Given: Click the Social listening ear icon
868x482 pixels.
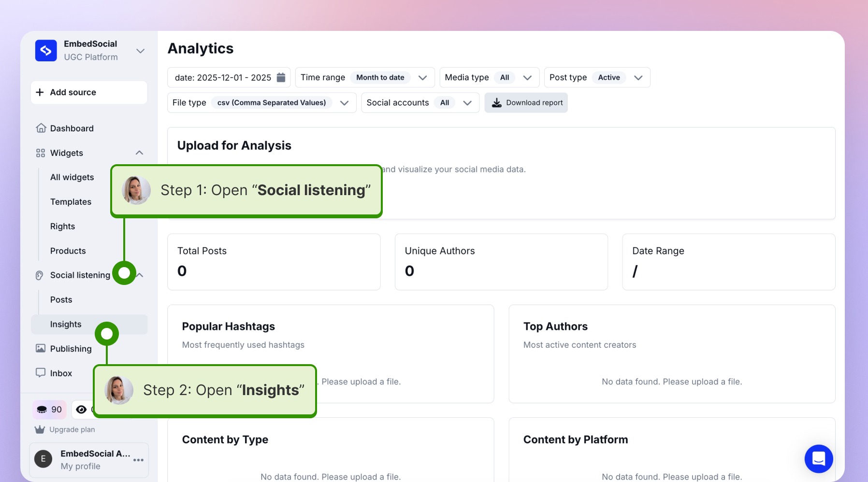Looking at the screenshot, I should (x=40, y=275).
